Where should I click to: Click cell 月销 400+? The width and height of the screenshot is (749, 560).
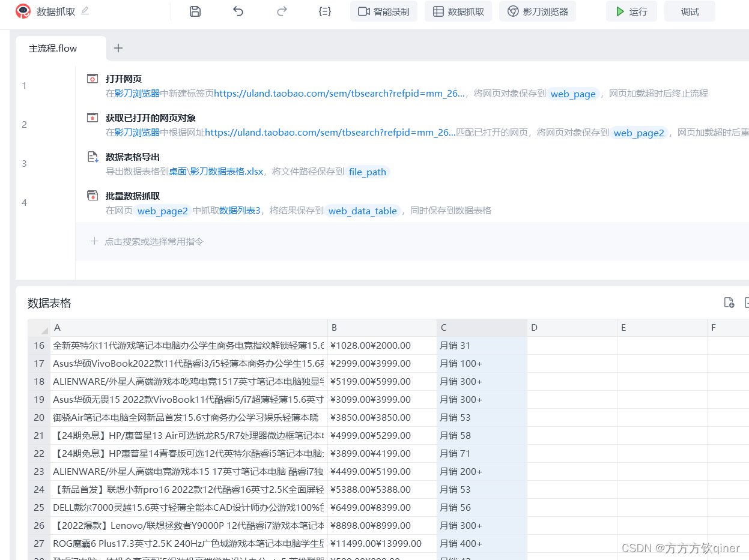point(482,544)
